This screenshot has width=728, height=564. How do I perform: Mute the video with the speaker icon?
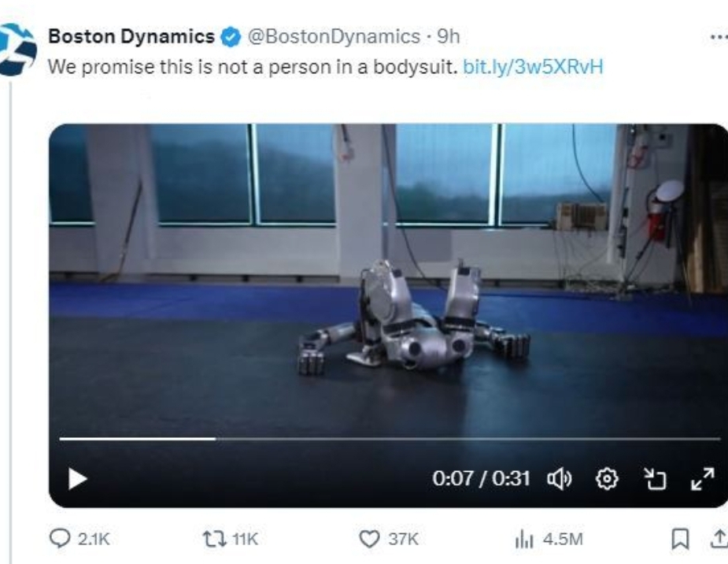tap(559, 479)
